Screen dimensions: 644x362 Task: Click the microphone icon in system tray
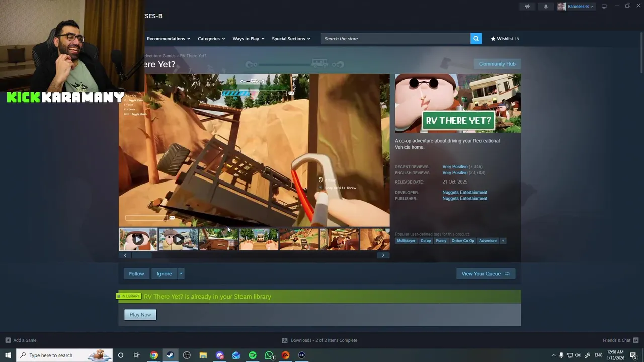coord(561,355)
